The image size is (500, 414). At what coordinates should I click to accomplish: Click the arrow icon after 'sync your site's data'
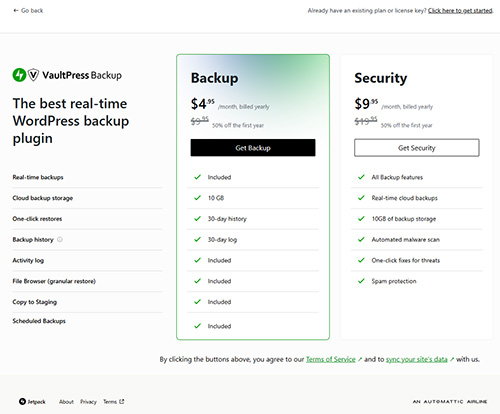452,359
